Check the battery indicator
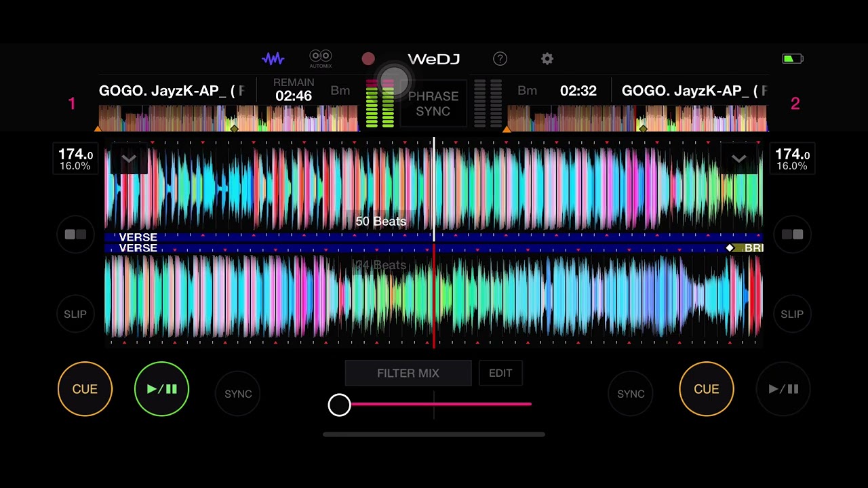868x488 pixels. coord(792,59)
